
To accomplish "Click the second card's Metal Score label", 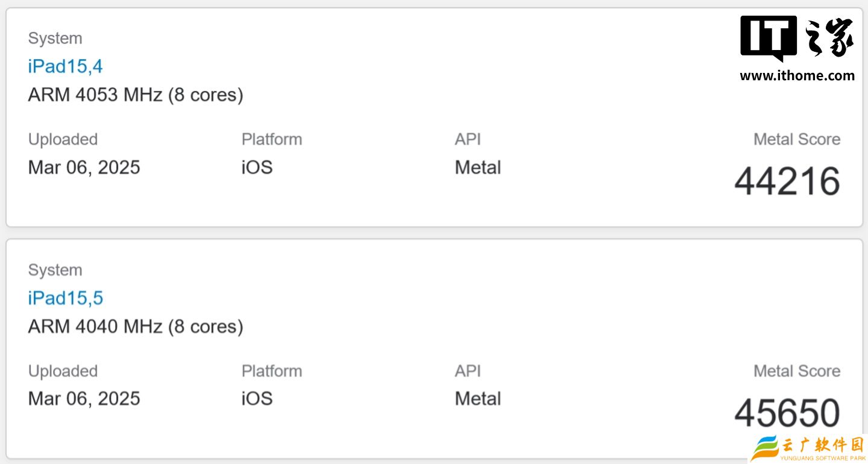I will tap(796, 371).
